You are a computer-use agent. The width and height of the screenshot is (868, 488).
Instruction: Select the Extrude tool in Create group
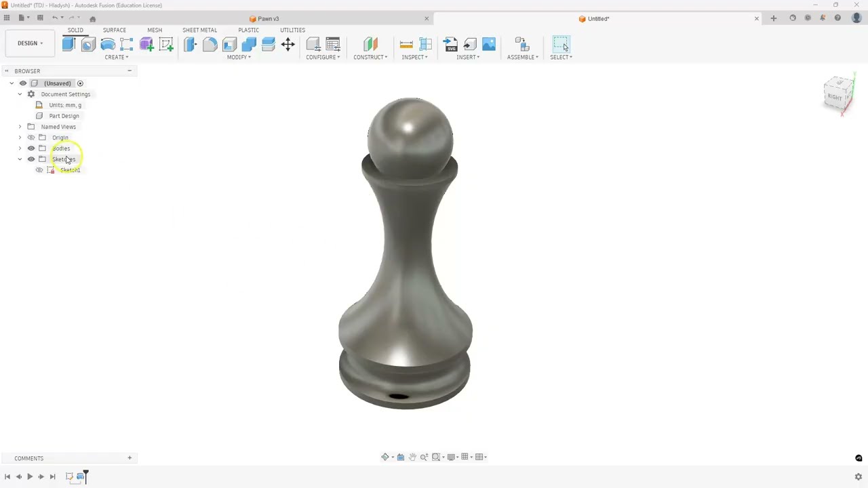pyautogui.click(x=68, y=45)
